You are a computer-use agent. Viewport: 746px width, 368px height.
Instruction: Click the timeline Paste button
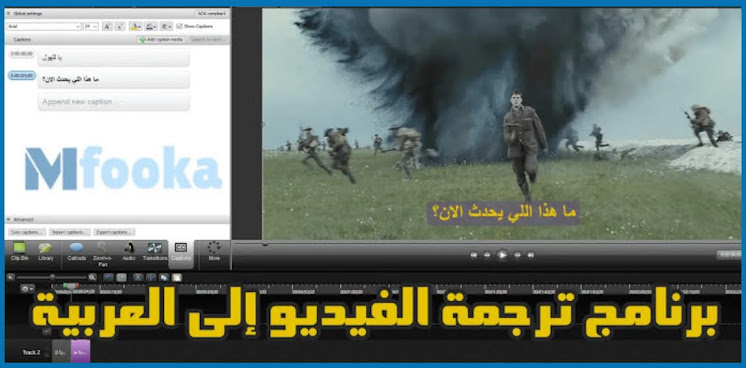click(177, 277)
